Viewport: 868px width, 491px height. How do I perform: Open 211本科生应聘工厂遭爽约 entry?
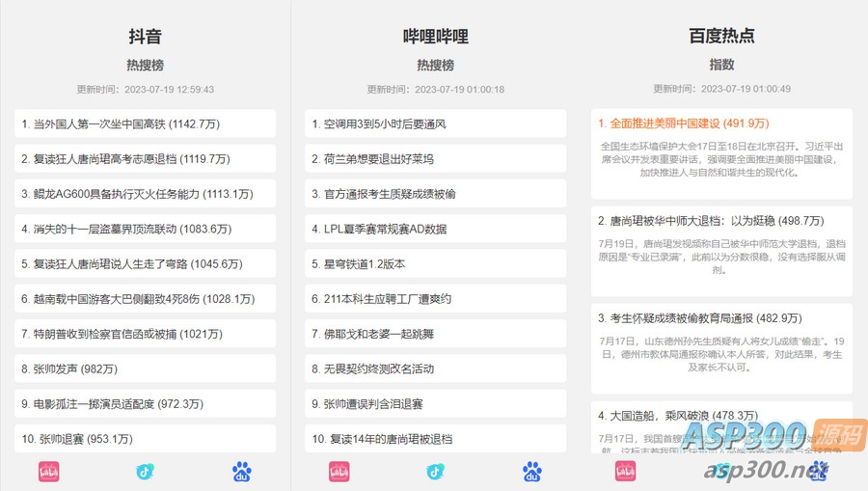tap(435, 298)
